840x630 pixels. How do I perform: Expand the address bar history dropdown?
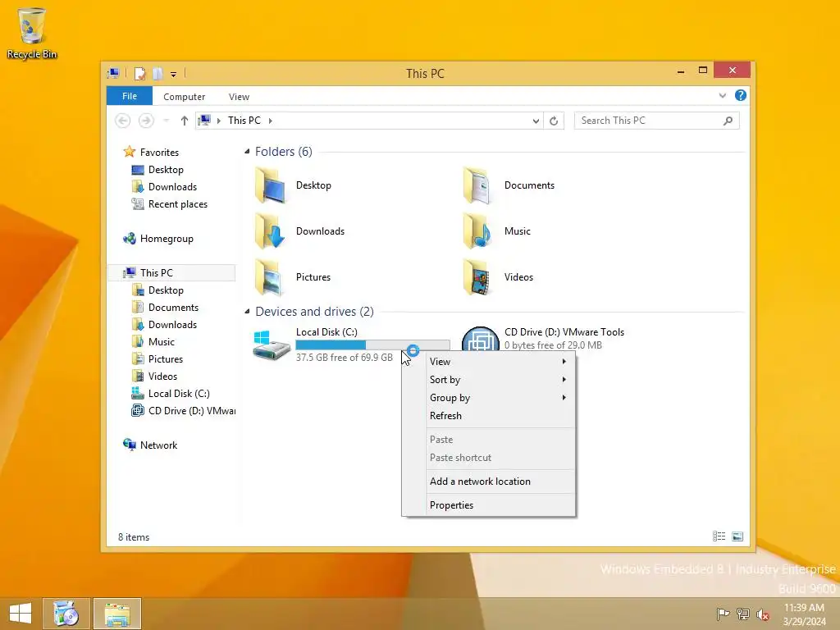tap(536, 121)
